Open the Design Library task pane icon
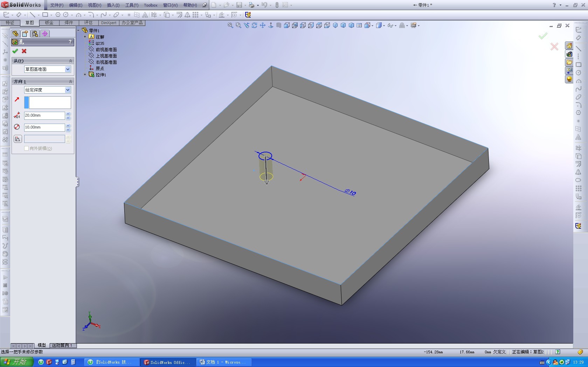Screen dimensions: 588x367 click(x=569, y=54)
